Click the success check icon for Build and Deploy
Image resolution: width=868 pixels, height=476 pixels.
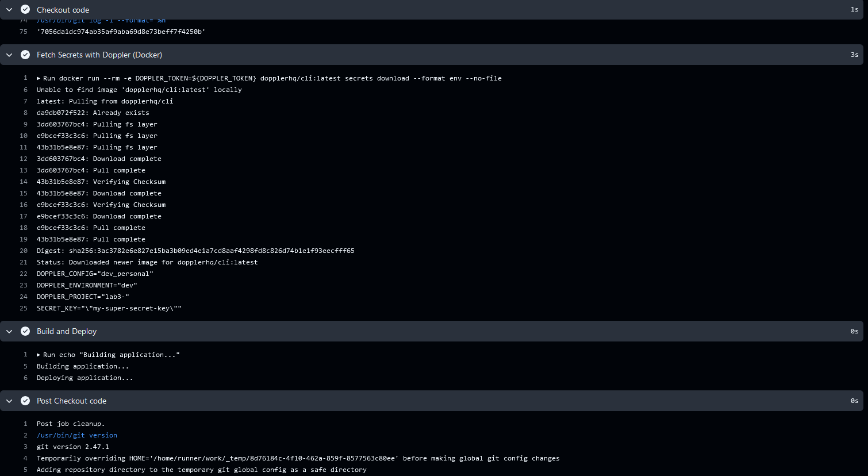click(25, 331)
